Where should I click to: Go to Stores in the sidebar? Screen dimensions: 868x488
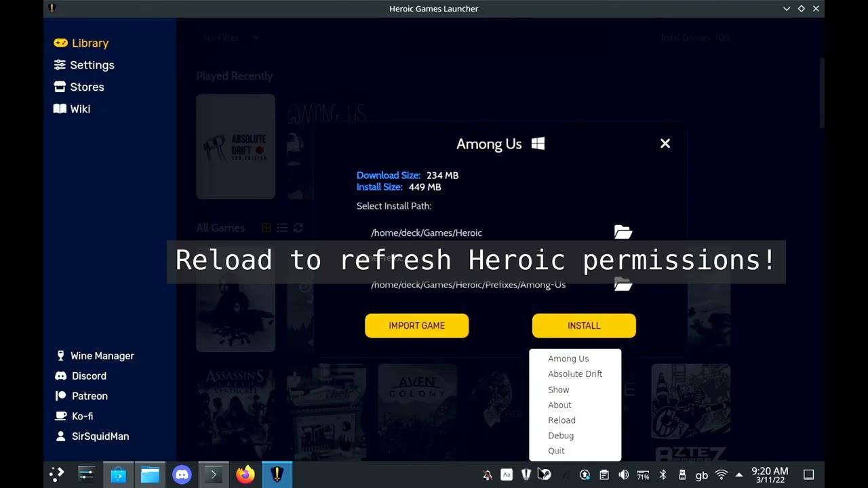click(78, 87)
